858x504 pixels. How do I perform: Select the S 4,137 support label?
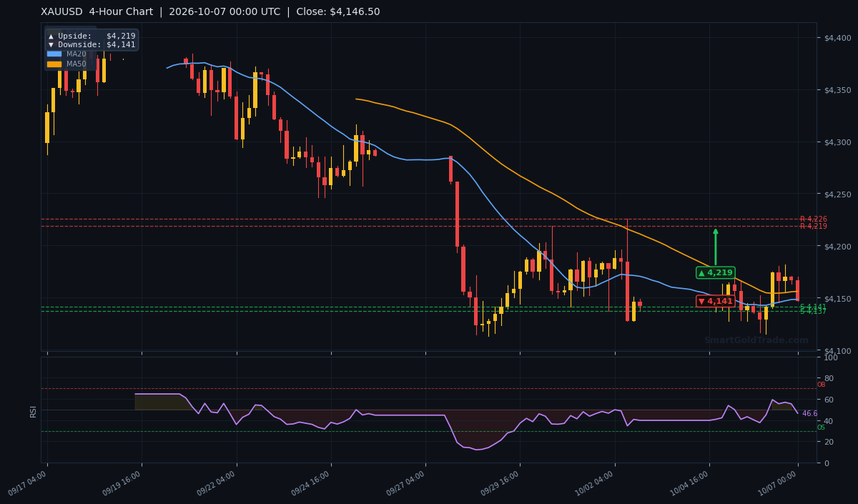click(x=813, y=311)
